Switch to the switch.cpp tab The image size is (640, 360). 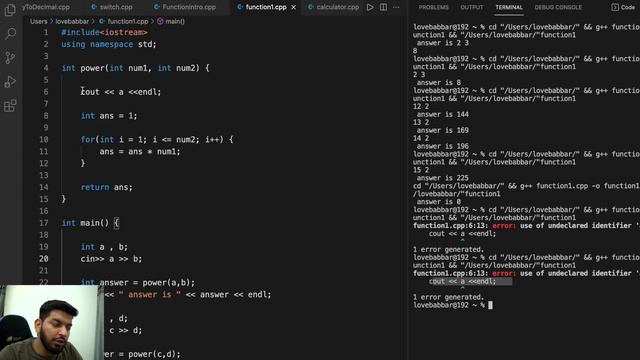(x=112, y=7)
